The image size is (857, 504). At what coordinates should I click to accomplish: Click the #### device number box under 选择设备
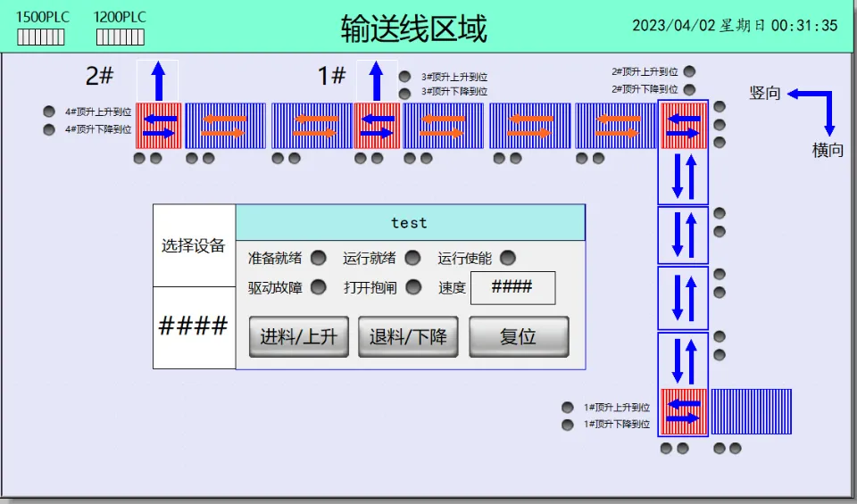click(194, 327)
